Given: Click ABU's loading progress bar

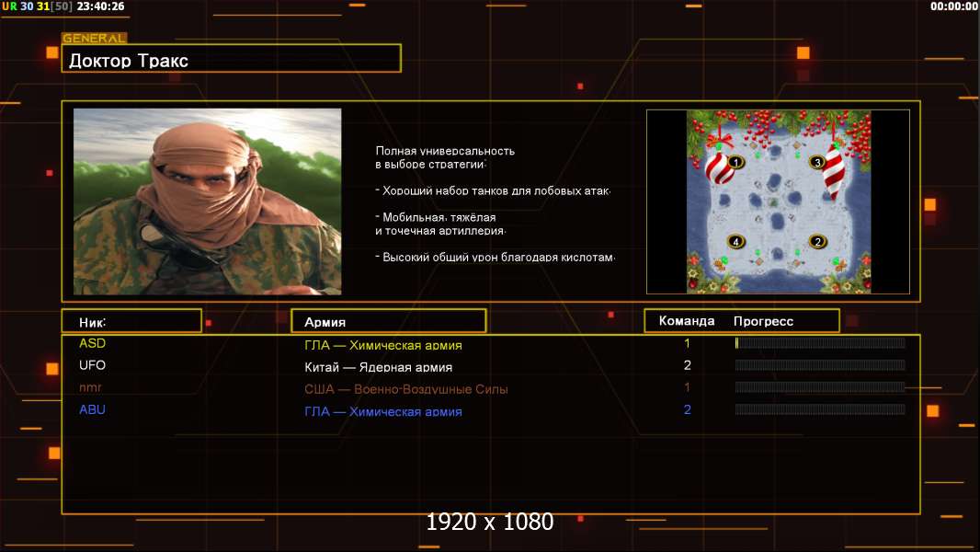Looking at the screenshot, I should point(820,409).
